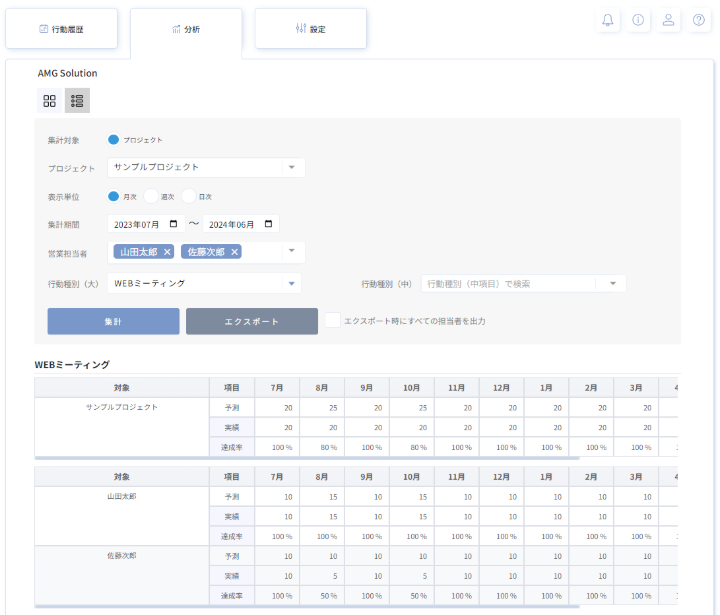Click the information circle icon
The image size is (720, 615).
coord(638,20)
